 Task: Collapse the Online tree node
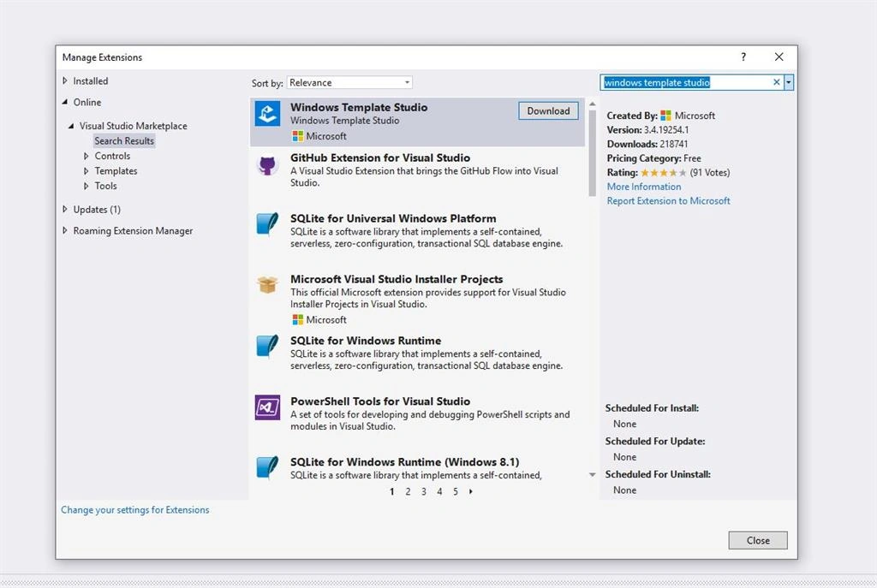pyautogui.click(x=65, y=103)
